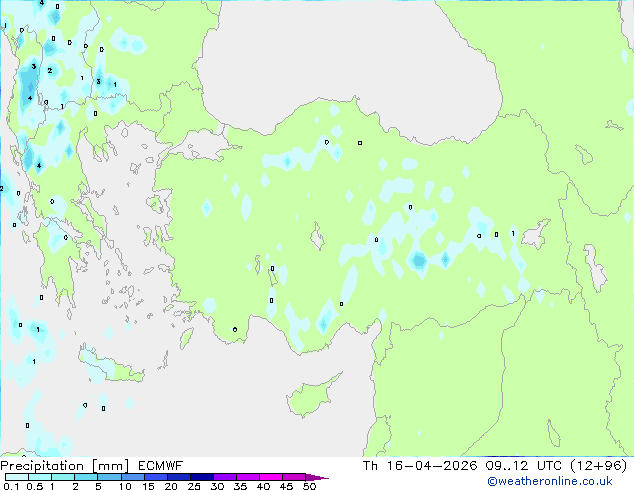Pick the 35–40 mm purple legend swatch

click(x=248, y=477)
